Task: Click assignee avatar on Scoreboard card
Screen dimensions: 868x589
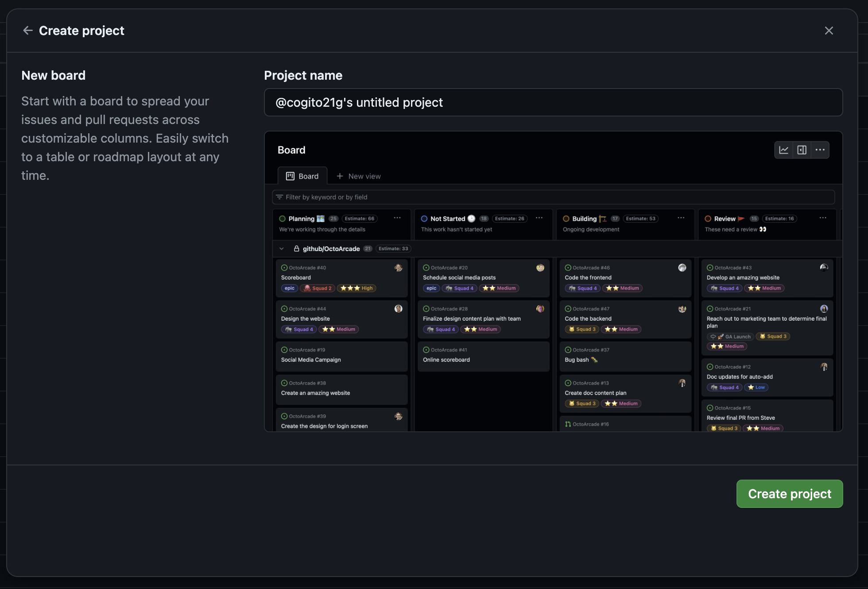Action: 398,267
